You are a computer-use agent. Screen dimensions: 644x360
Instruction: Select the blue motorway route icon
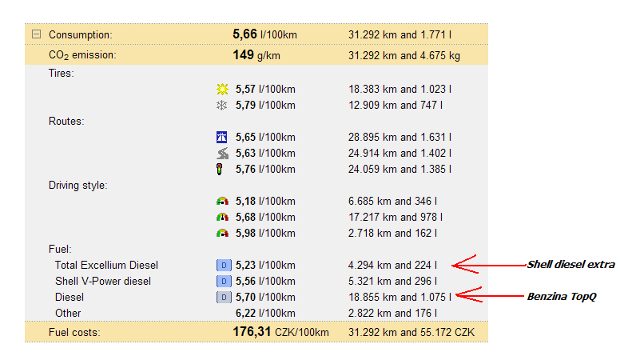[x=222, y=138]
